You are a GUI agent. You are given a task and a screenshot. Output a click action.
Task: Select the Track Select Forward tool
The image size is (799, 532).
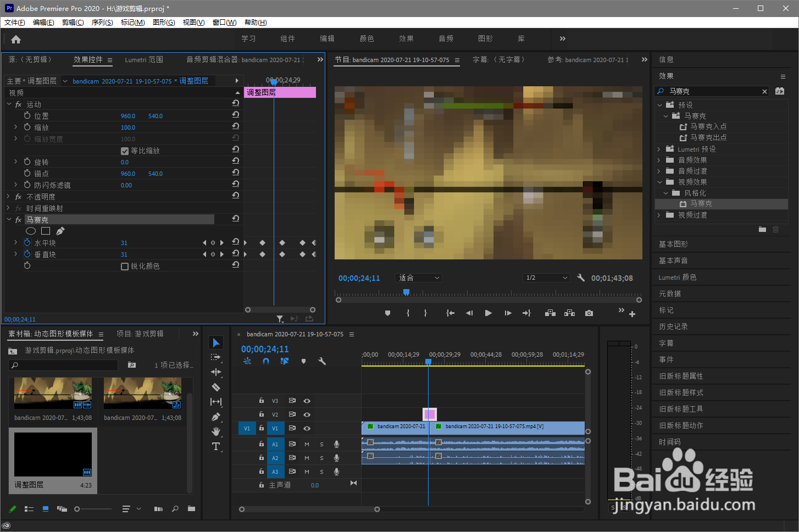coord(216,357)
